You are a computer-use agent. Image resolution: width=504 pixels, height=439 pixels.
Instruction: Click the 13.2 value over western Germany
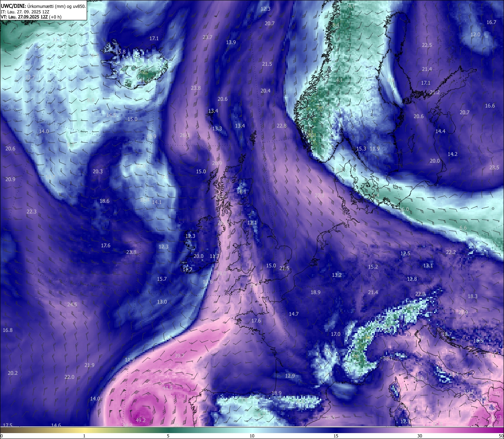(x=337, y=275)
